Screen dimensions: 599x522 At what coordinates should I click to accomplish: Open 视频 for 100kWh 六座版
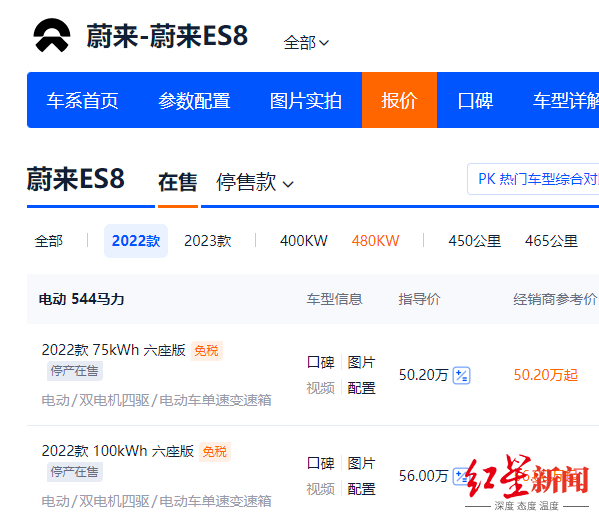(x=321, y=489)
